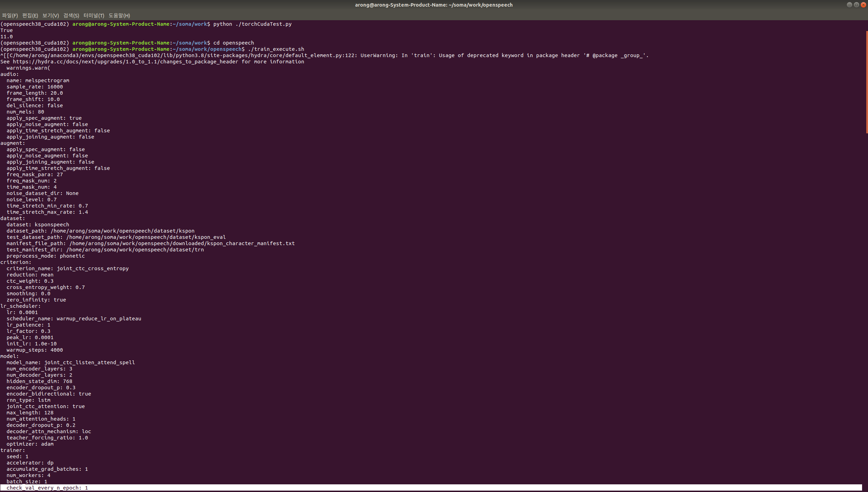Click the ./train_execute.sh command text
This screenshot has height=492, width=868.
[x=276, y=49]
